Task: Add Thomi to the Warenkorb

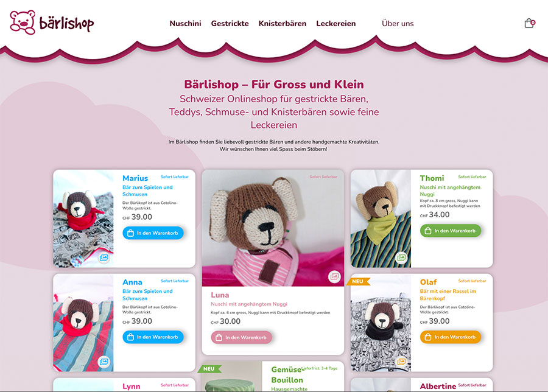Action: tap(451, 231)
